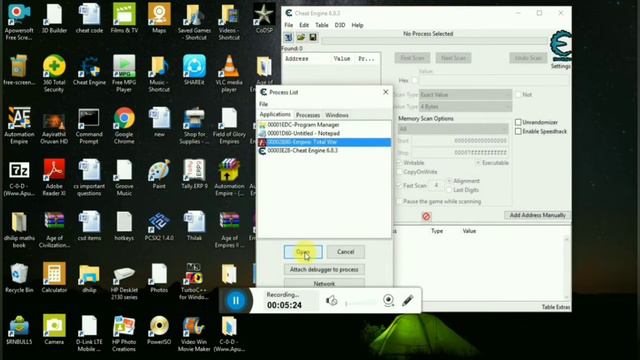The width and height of the screenshot is (640, 360).
Task: Click the recorder webcam icon
Action: click(388, 300)
